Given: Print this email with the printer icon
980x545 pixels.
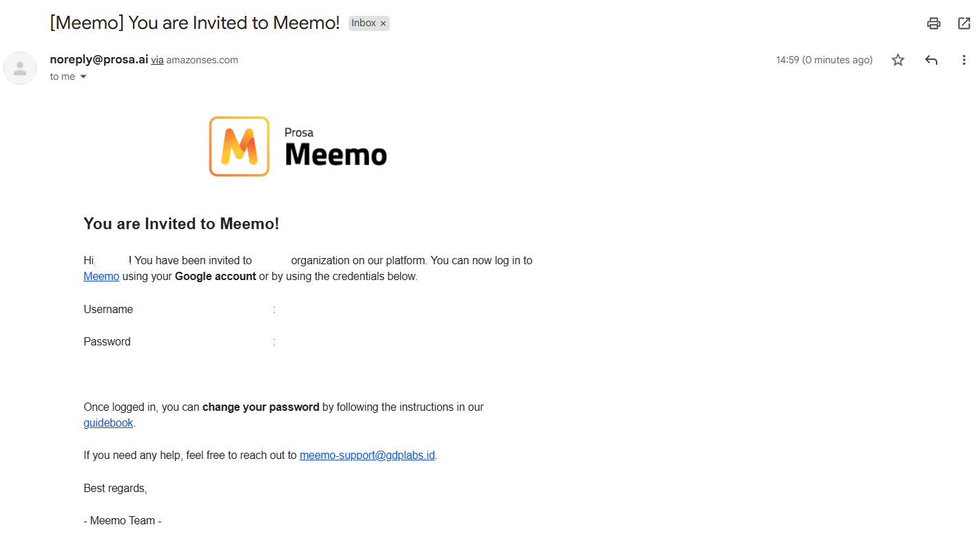Looking at the screenshot, I should click(933, 23).
